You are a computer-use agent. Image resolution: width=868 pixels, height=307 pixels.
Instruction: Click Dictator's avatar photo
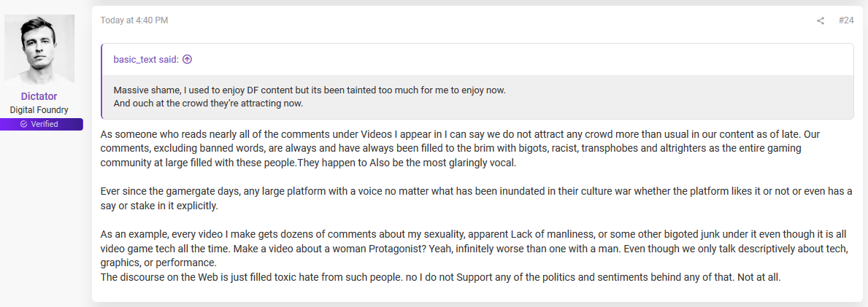[x=39, y=50]
